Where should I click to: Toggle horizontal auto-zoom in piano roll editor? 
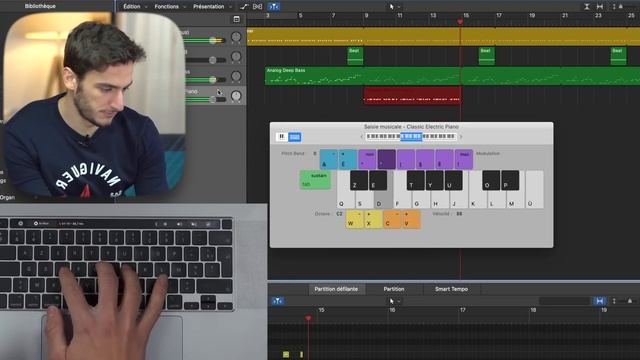tap(599, 301)
